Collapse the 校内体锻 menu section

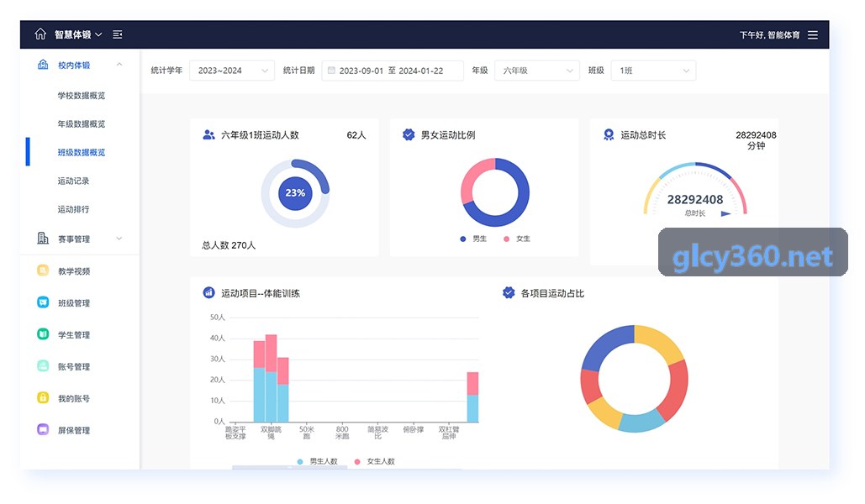pos(119,65)
